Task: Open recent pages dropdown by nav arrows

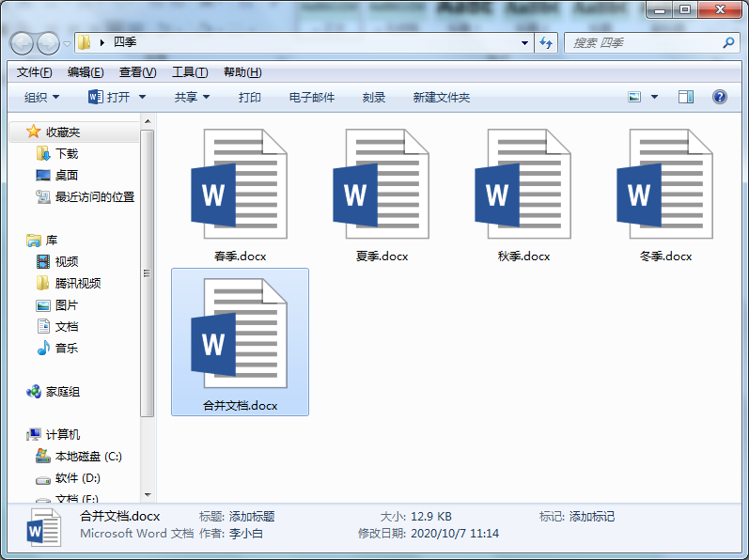Action: click(67, 44)
